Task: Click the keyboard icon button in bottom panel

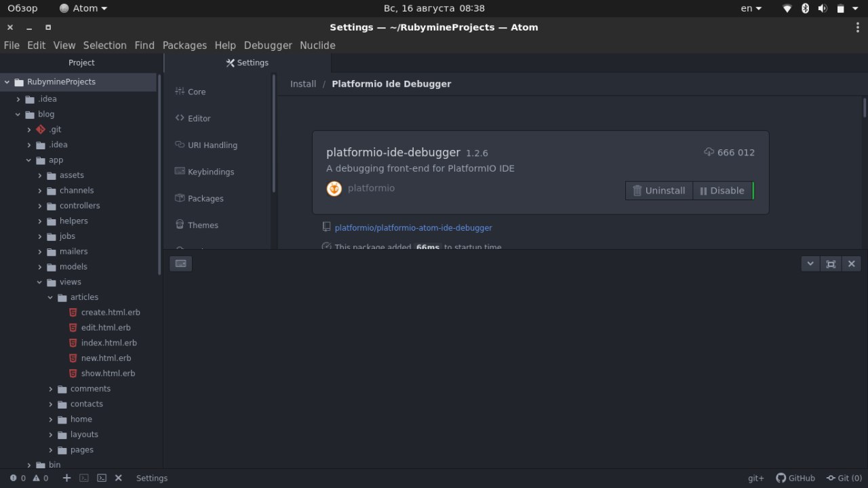Action: pos(180,263)
